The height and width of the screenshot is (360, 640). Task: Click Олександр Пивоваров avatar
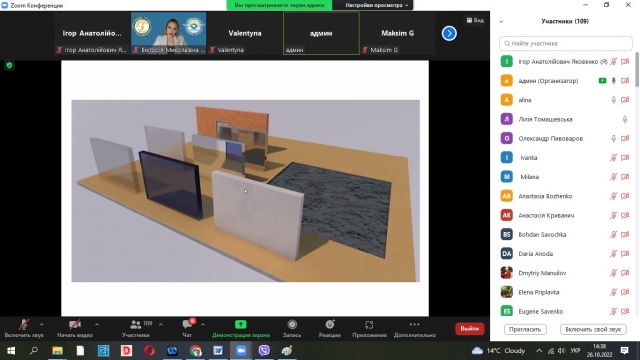click(x=507, y=138)
